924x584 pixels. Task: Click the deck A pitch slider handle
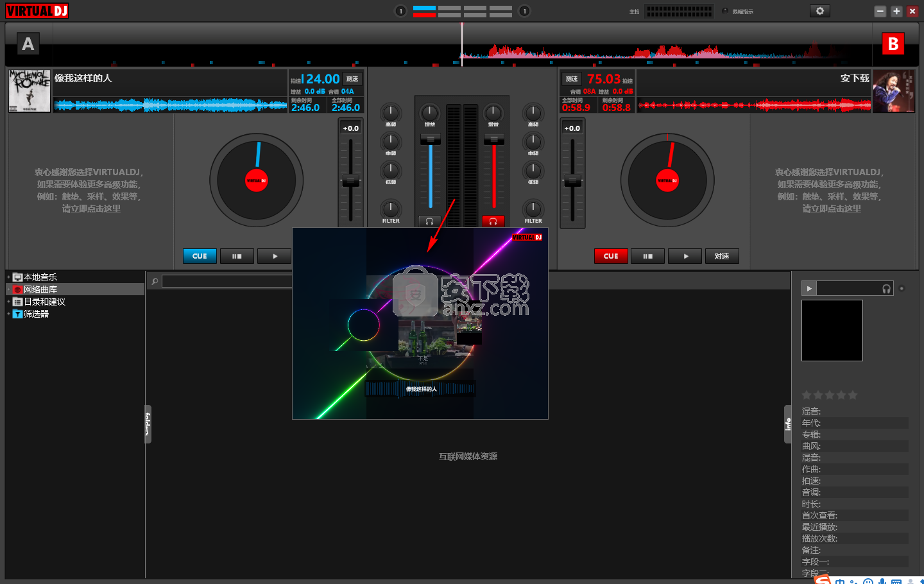[x=350, y=180]
